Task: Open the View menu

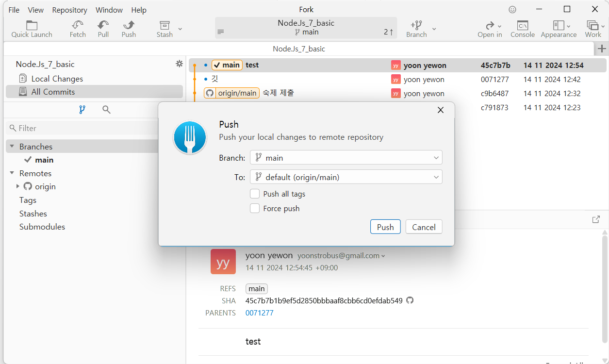Action: pyautogui.click(x=36, y=10)
